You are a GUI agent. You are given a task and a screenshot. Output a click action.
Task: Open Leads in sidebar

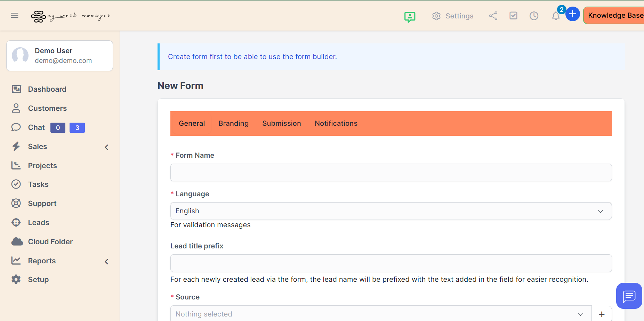click(39, 223)
